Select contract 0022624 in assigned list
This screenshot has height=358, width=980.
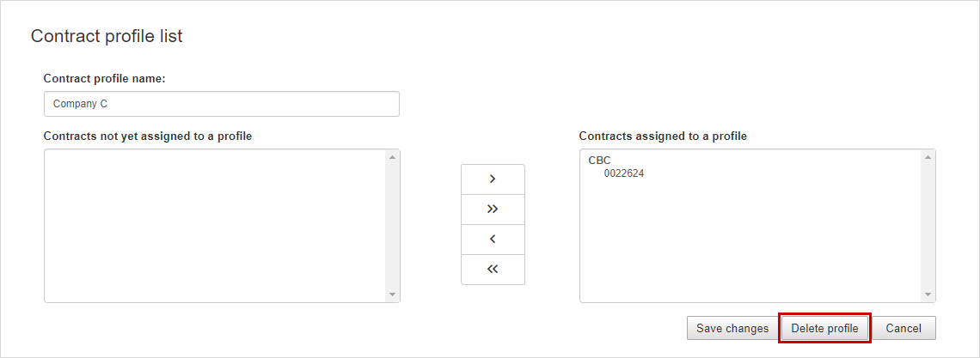pos(624,173)
